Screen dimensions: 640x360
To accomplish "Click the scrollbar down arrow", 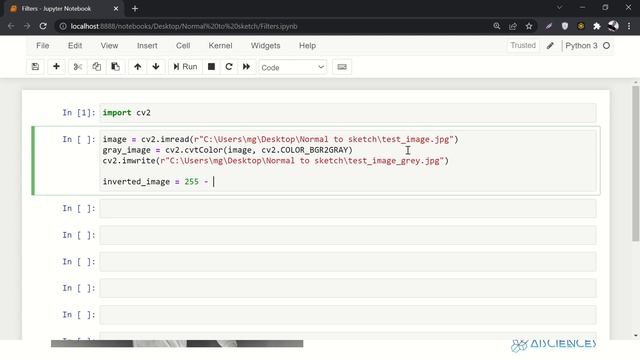I will 636,336.
